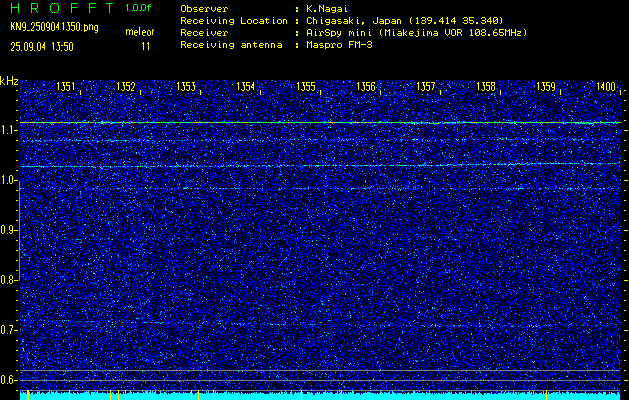Screen dimensions: 629x400
Task: Click the 0.9 frequency axis label
Action: [7, 230]
